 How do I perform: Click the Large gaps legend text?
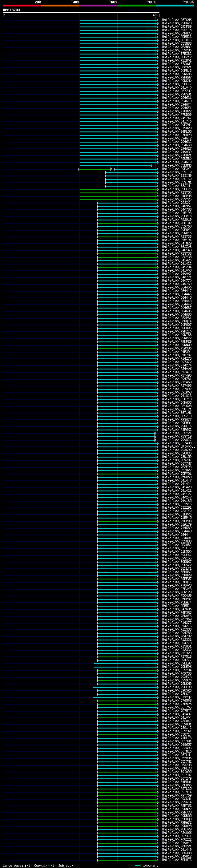(38, 866)
